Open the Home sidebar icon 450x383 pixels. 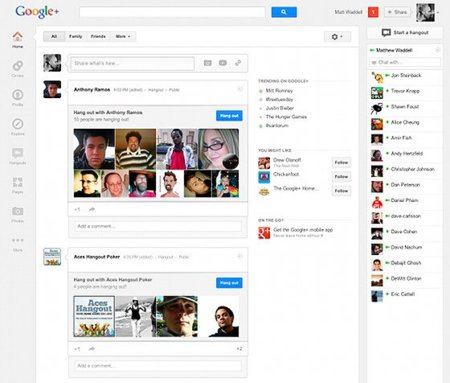coord(17,36)
